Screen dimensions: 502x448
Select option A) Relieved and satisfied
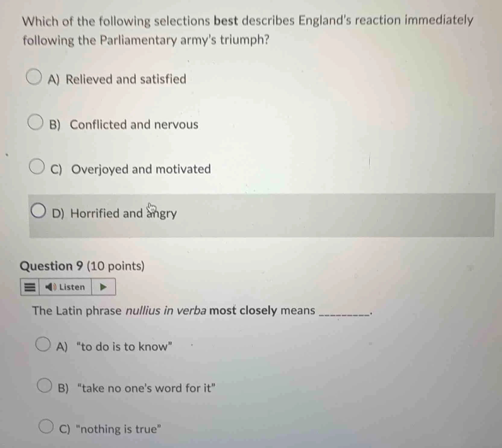click(x=34, y=77)
